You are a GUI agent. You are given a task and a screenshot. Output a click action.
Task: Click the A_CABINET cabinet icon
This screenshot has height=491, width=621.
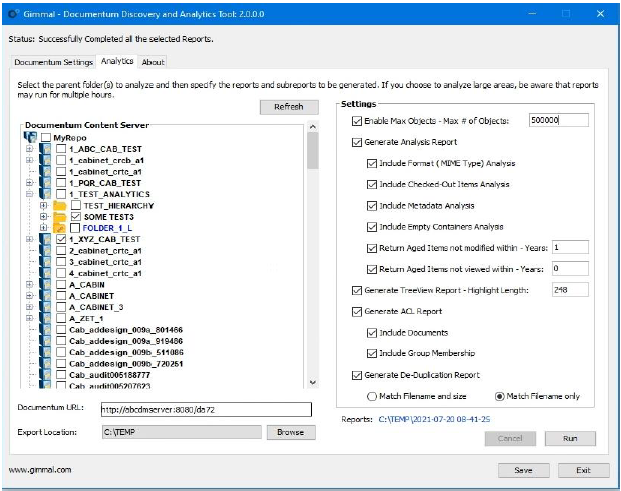pyautogui.click(x=45, y=295)
